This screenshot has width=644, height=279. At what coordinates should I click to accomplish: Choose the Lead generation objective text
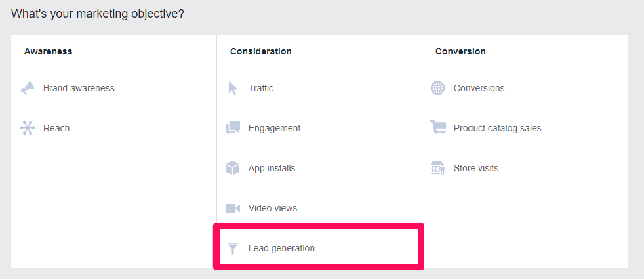(282, 248)
